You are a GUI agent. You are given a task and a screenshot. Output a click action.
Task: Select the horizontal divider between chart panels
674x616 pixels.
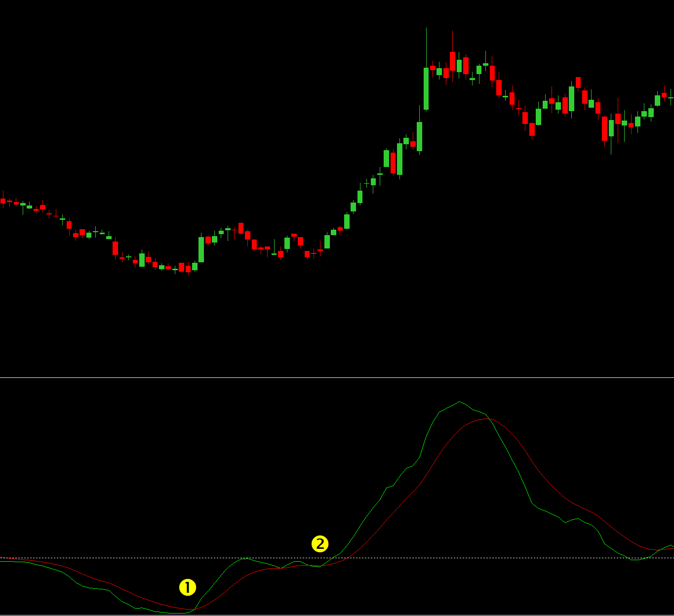(x=337, y=378)
